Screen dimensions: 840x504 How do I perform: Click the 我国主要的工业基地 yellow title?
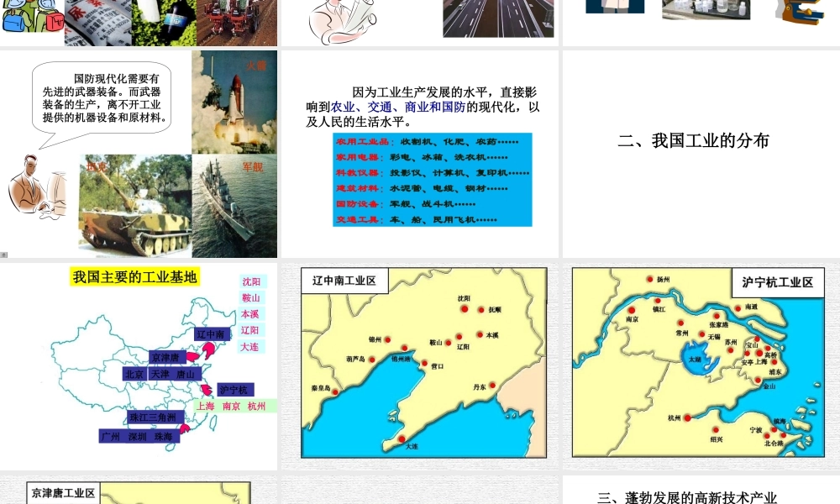point(135,277)
